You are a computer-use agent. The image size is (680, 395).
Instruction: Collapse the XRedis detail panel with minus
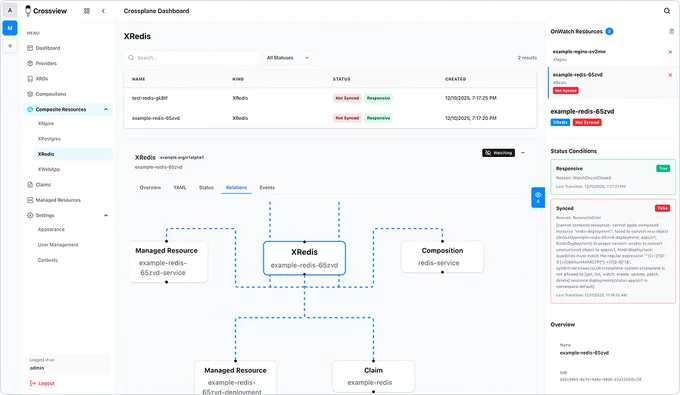523,153
